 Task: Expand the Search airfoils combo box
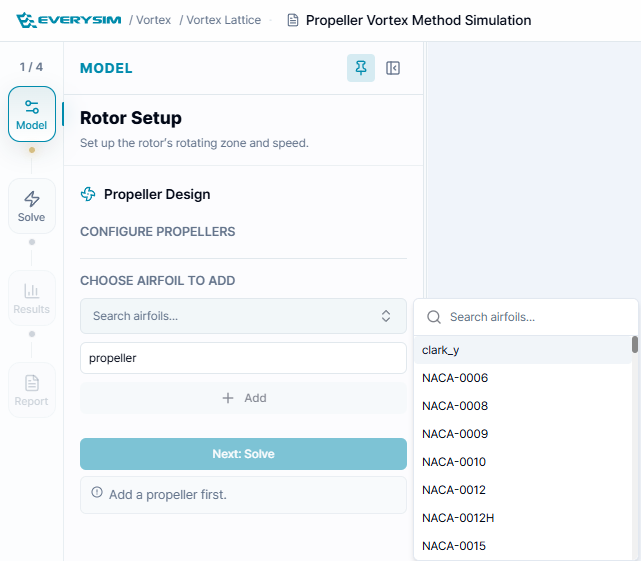[x=243, y=316]
